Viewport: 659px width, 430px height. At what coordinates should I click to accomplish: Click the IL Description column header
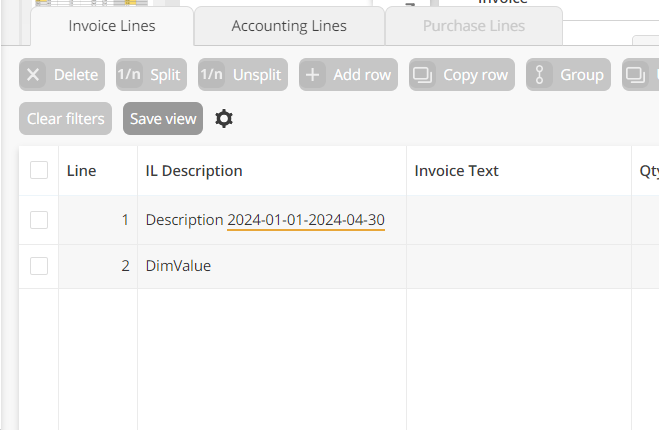click(x=194, y=171)
